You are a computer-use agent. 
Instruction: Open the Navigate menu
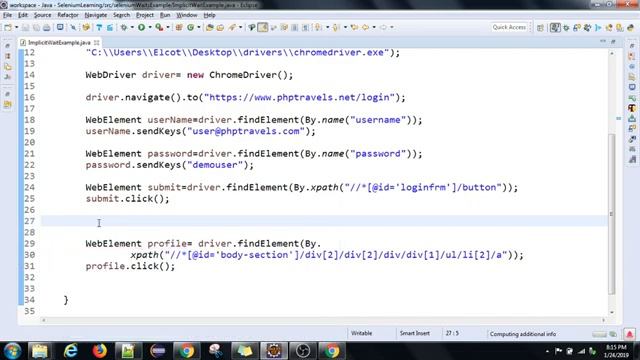click(x=96, y=15)
